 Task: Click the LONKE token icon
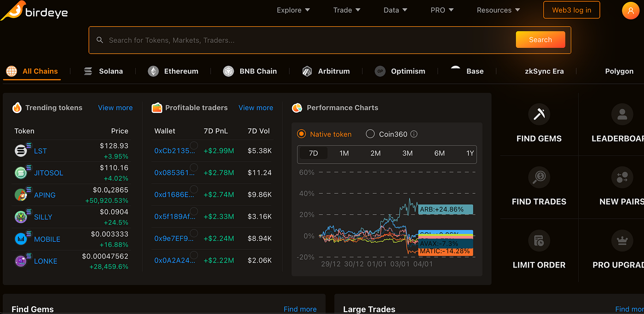pos(21,261)
